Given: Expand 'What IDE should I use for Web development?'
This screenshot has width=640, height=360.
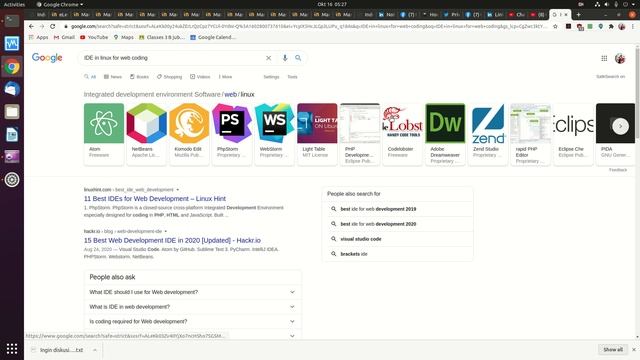Looking at the screenshot, I should tap(192, 292).
